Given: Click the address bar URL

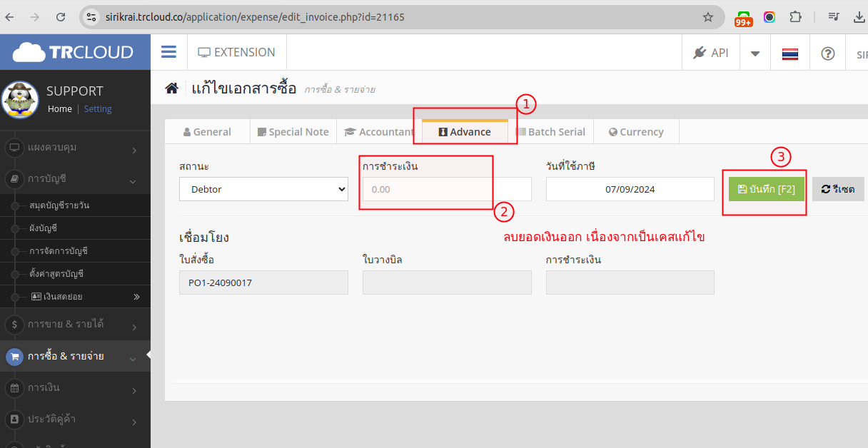Looking at the screenshot, I should pyautogui.click(x=255, y=16).
